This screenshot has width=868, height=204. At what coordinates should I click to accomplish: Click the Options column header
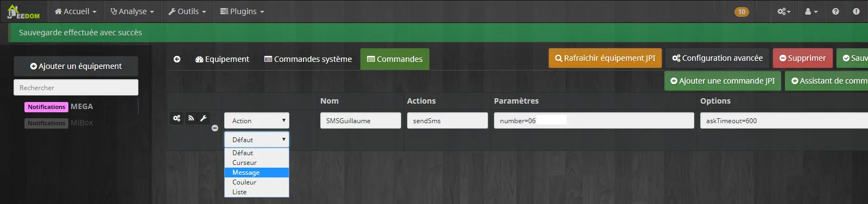coord(715,101)
